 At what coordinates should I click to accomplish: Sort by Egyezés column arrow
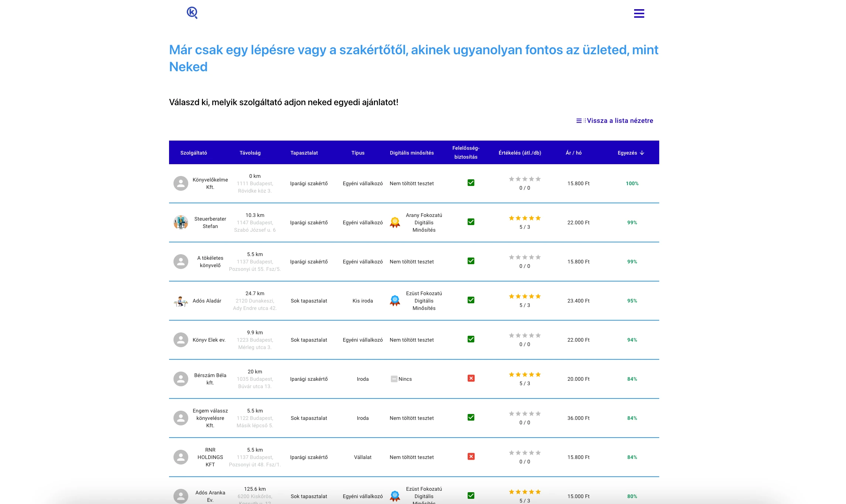pyautogui.click(x=642, y=153)
